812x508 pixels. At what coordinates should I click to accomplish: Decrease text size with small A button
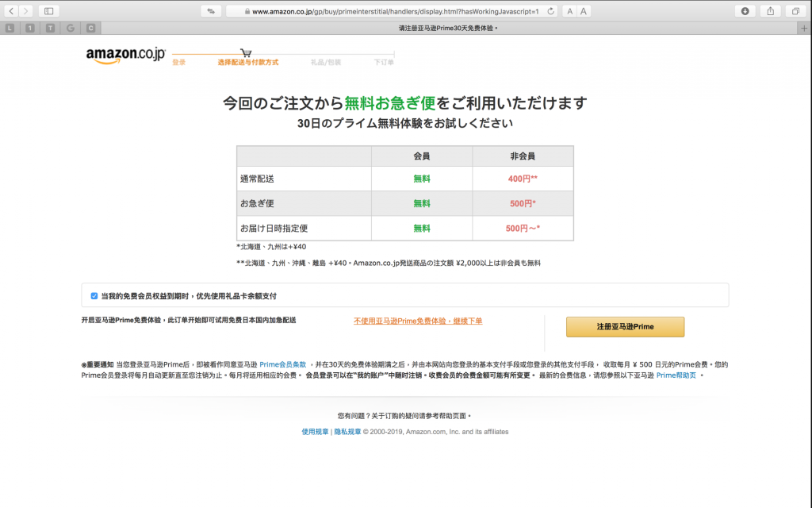click(569, 11)
